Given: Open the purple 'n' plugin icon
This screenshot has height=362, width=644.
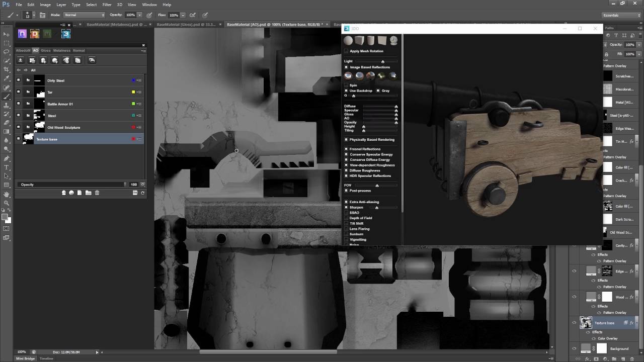Looking at the screenshot, I should [22, 34].
